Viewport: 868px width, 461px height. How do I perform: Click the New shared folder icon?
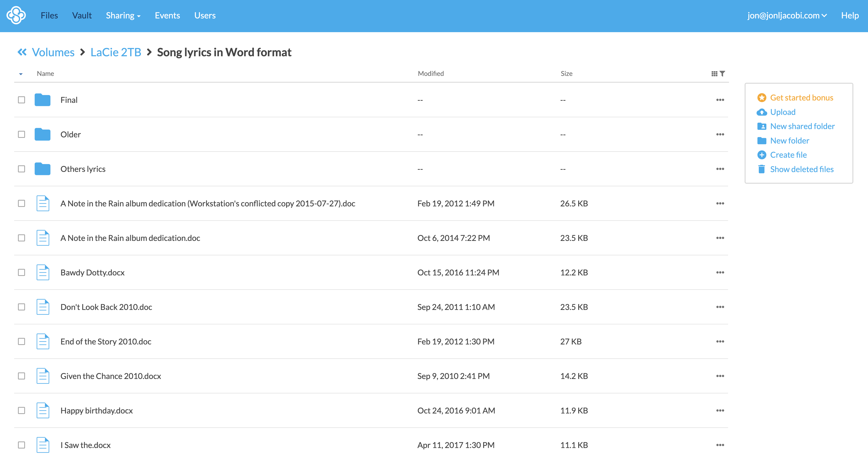pyautogui.click(x=762, y=126)
